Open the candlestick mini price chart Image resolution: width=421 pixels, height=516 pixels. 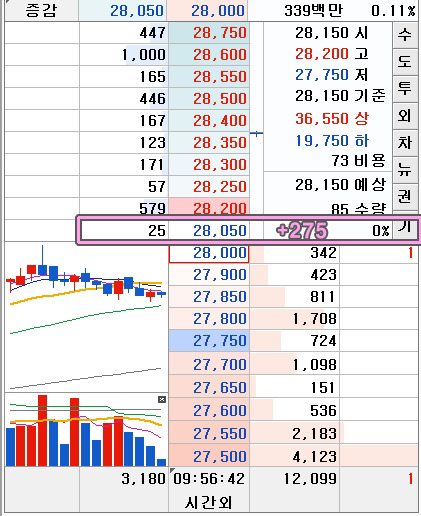click(x=86, y=317)
